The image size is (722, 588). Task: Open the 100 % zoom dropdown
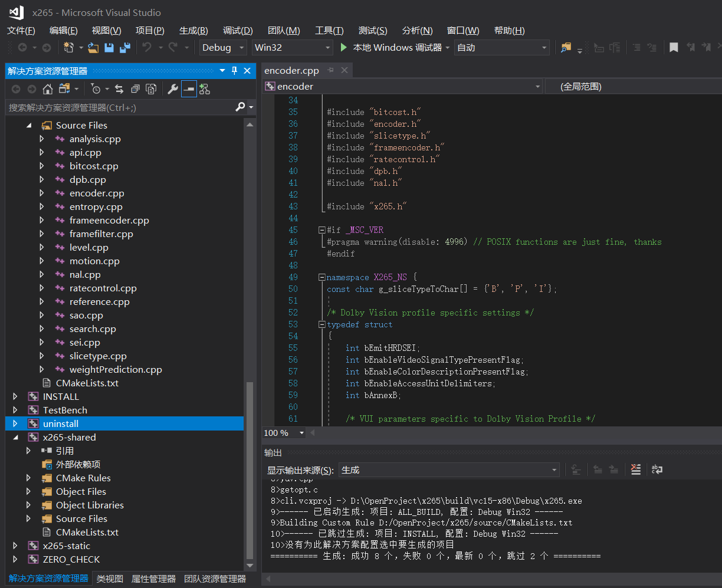click(284, 433)
